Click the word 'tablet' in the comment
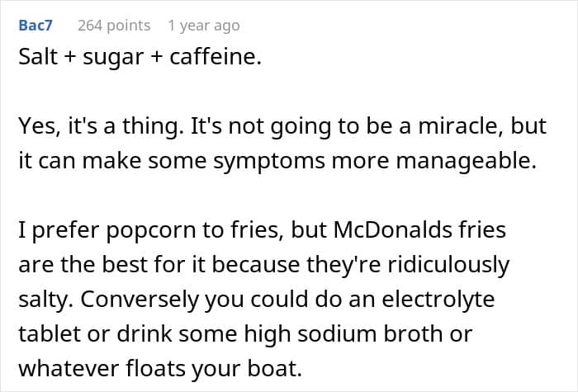The image size is (578, 392). [50, 333]
